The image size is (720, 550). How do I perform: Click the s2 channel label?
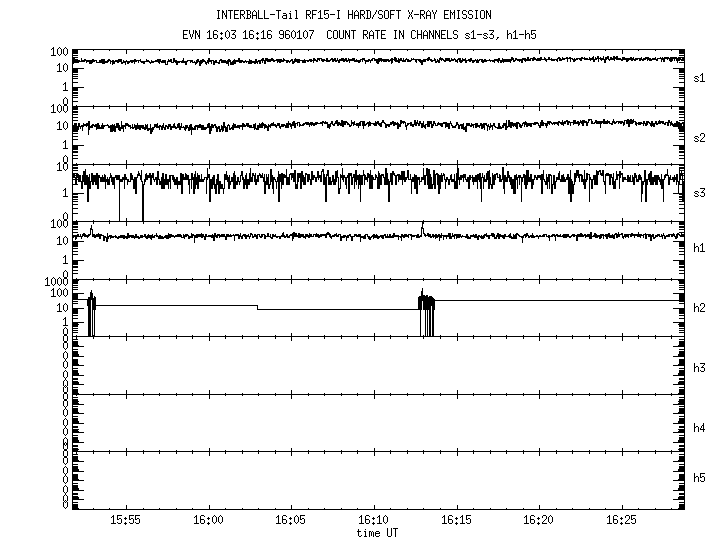[700, 137]
